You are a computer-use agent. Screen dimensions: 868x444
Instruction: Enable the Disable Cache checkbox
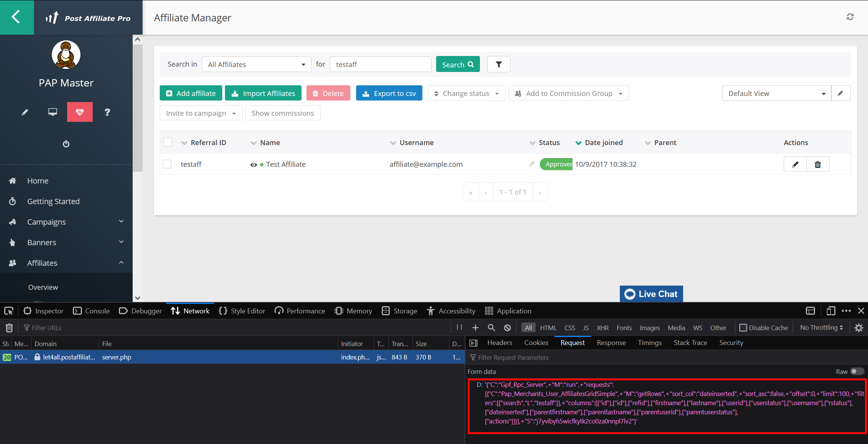tap(743, 327)
